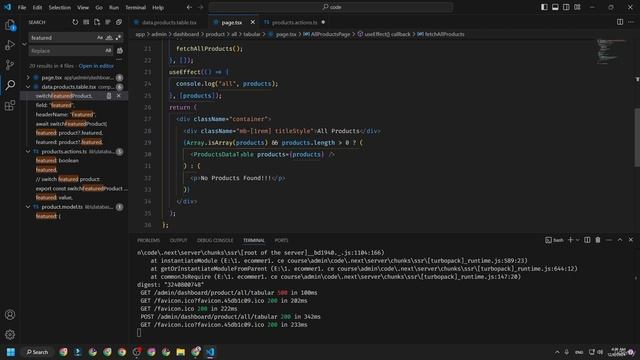Toggle the primary side bar visibility
Image resolution: width=640 pixels, height=360 pixels.
pyautogui.click(x=544, y=7)
